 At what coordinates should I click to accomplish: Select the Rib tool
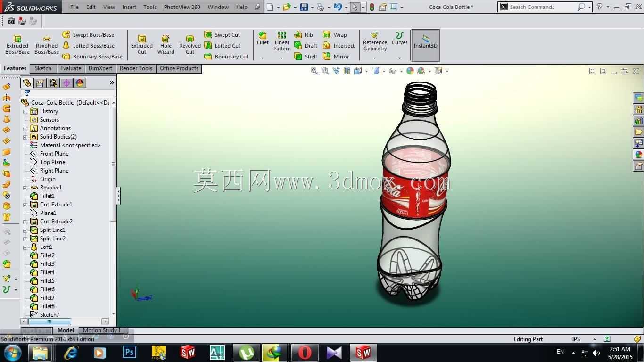tap(304, 35)
